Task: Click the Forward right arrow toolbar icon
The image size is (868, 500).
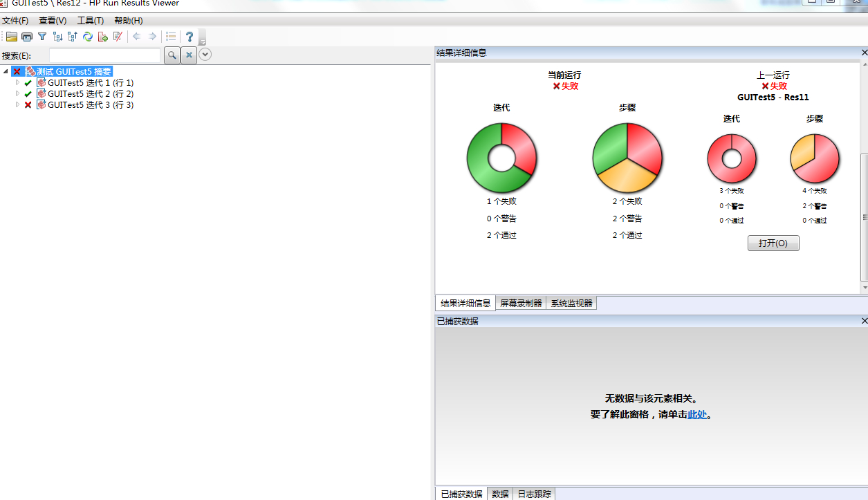Action: tap(152, 37)
